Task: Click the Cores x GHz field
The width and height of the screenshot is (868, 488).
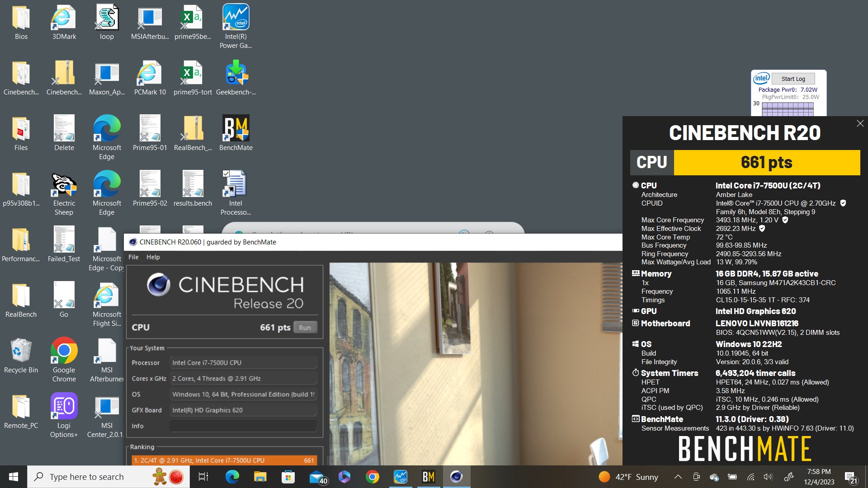Action: click(243, 379)
